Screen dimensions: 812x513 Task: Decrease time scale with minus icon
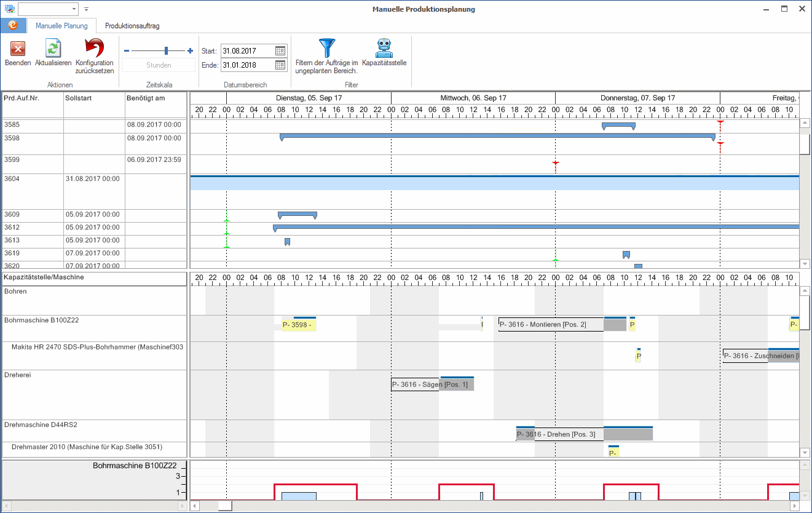(x=127, y=51)
